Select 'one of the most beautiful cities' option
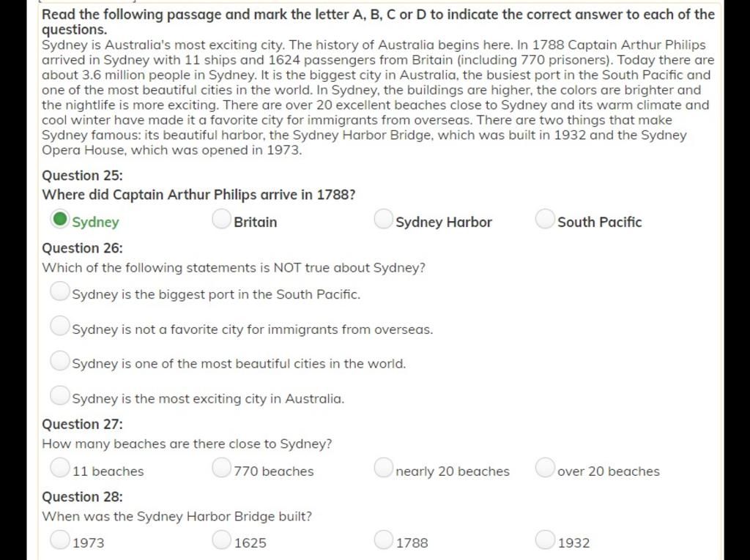750x560 pixels. click(60, 361)
